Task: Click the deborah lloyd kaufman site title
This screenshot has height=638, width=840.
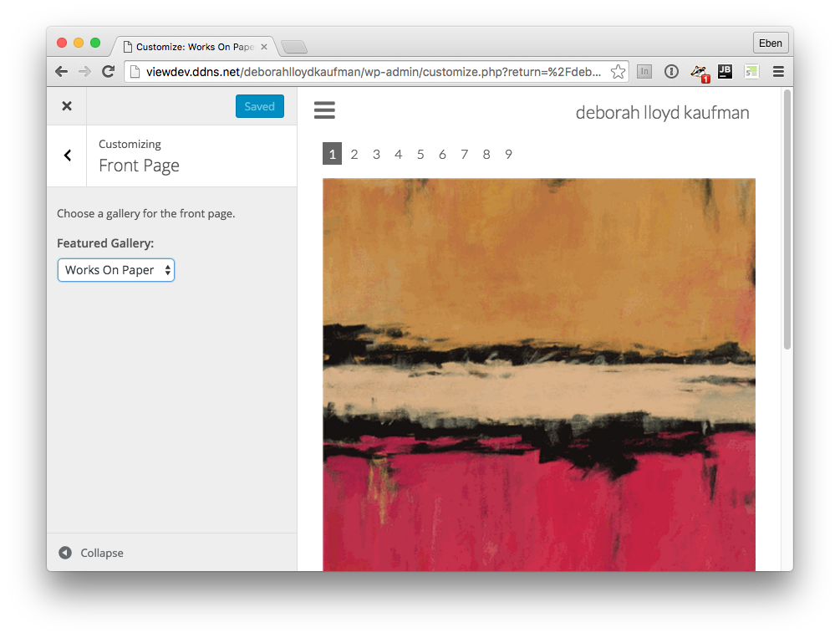Action: (662, 113)
